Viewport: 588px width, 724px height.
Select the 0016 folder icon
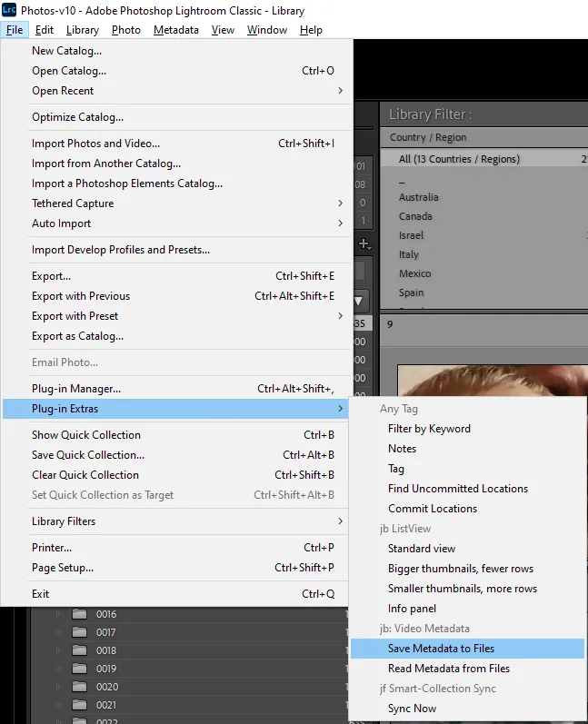(79, 614)
